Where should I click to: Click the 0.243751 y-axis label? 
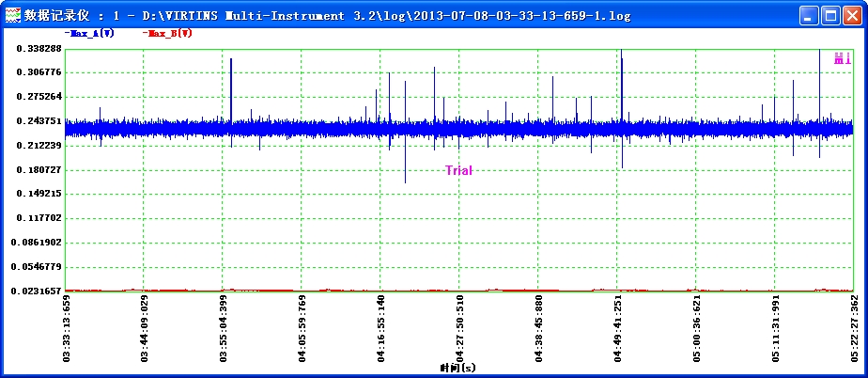click(x=39, y=121)
